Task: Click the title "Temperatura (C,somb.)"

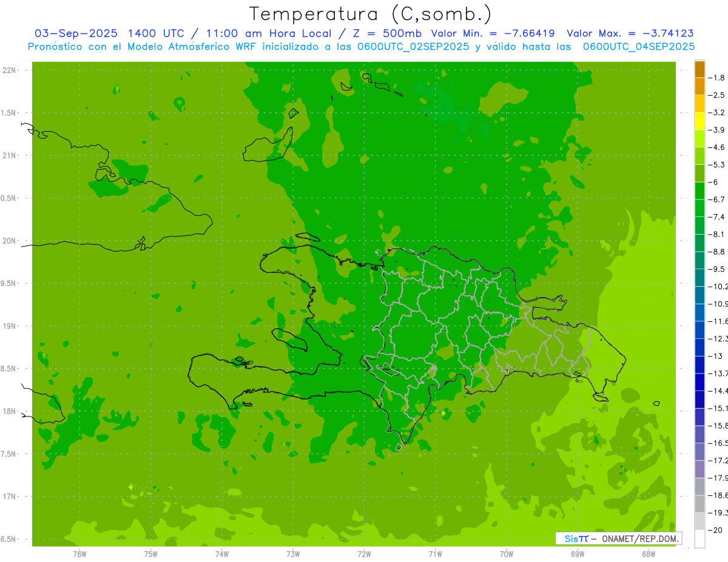Action: tap(371, 14)
